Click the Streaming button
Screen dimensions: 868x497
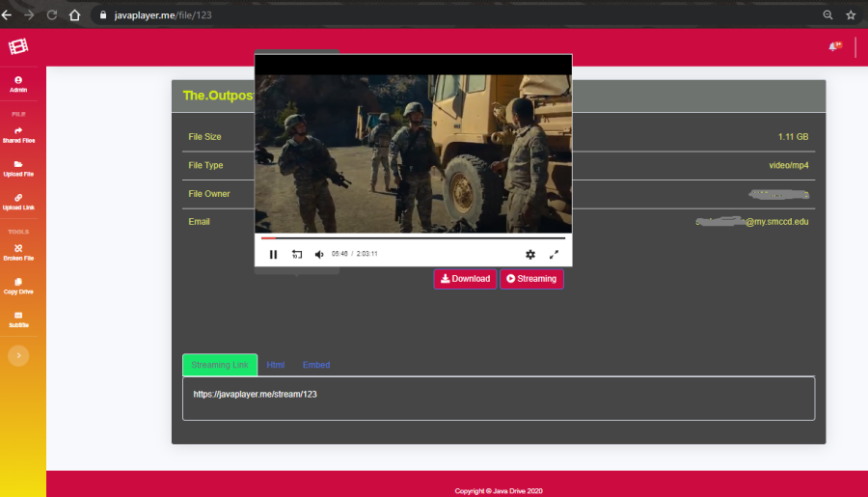point(531,279)
